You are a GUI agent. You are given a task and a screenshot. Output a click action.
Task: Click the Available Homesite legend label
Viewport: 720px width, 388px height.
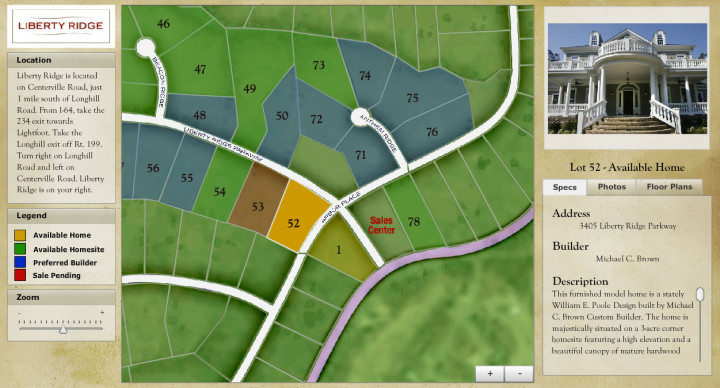click(68, 249)
